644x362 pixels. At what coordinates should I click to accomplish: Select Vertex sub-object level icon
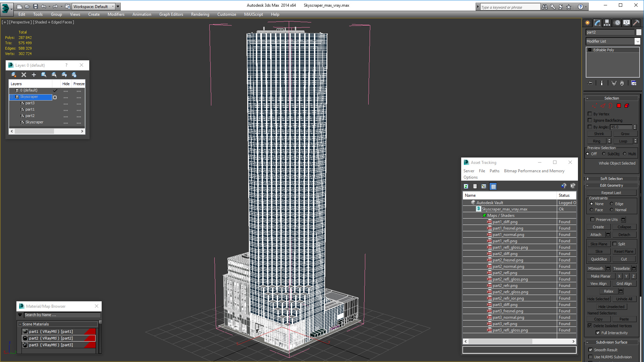tap(595, 106)
